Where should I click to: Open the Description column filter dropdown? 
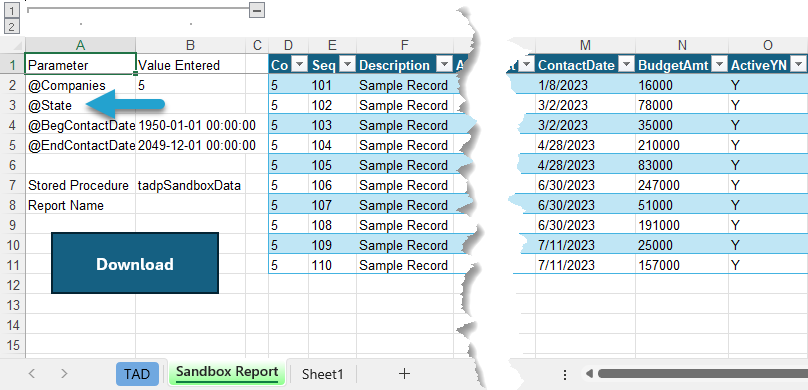[x=444, y=65]
